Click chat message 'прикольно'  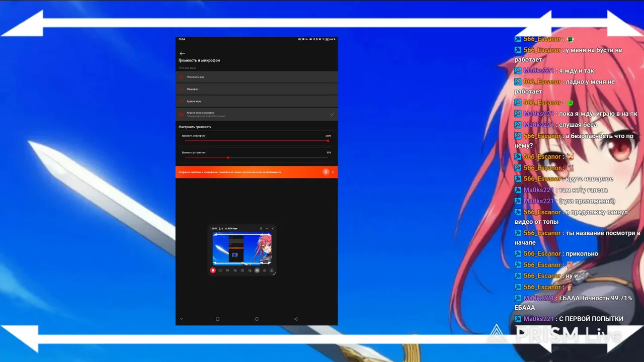[x=582, y=254]
